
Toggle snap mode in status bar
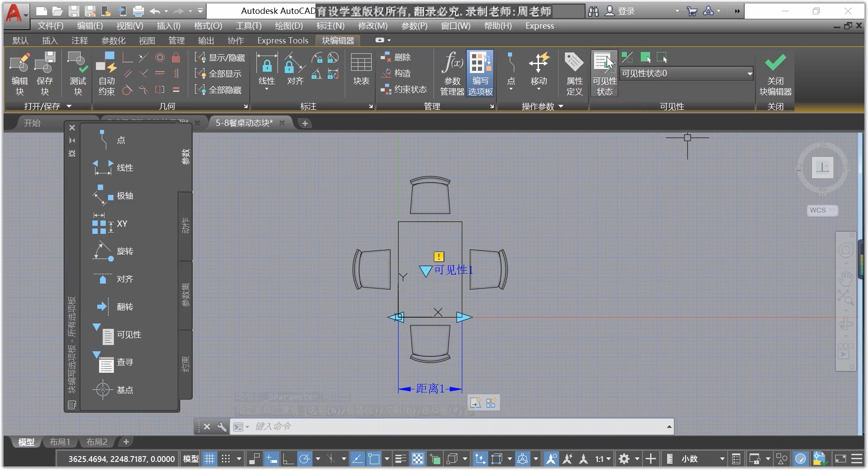click(226, 459)
